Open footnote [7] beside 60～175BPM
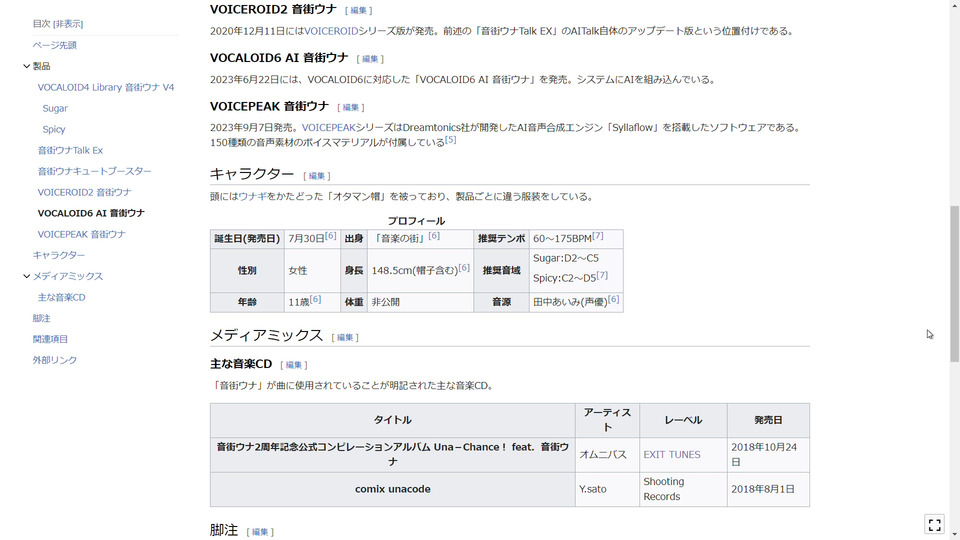The width and height of the screenshot is (960, 540). pyautogui.click(x=598, y=236)
